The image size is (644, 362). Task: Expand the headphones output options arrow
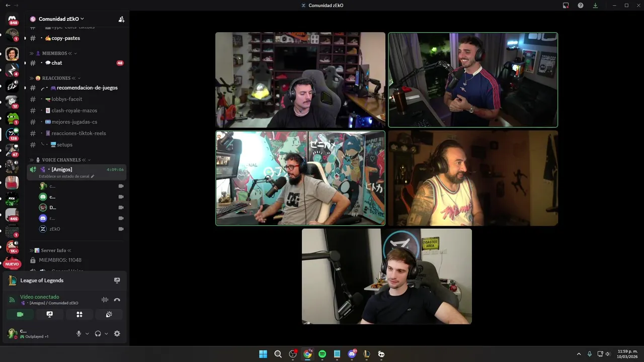coord(106,333)
